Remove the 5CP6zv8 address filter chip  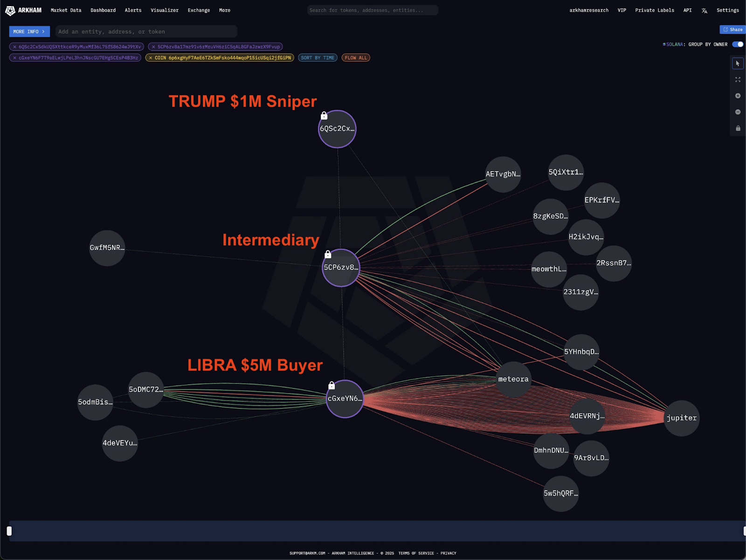pyautogui.click(x=153, y=47)
